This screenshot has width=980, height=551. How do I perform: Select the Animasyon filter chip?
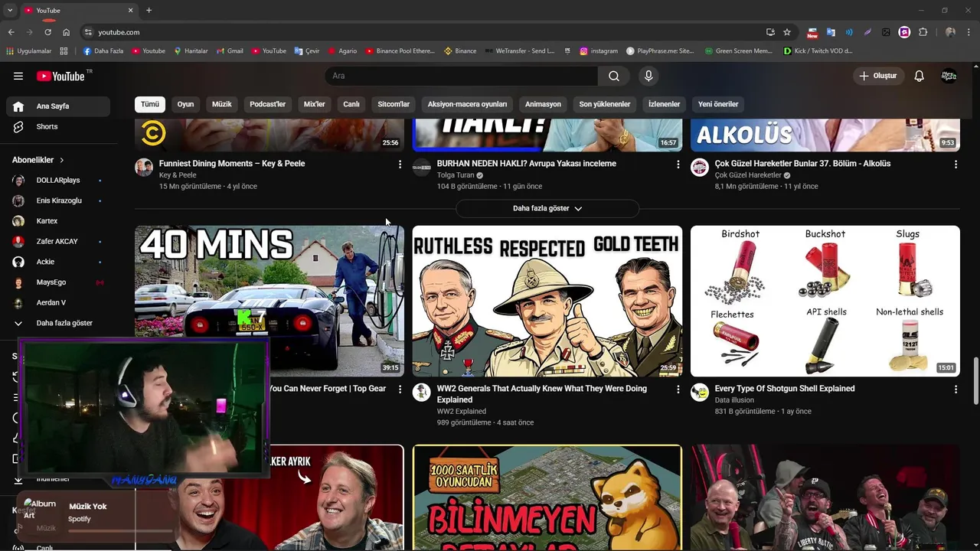coord(543,104)
